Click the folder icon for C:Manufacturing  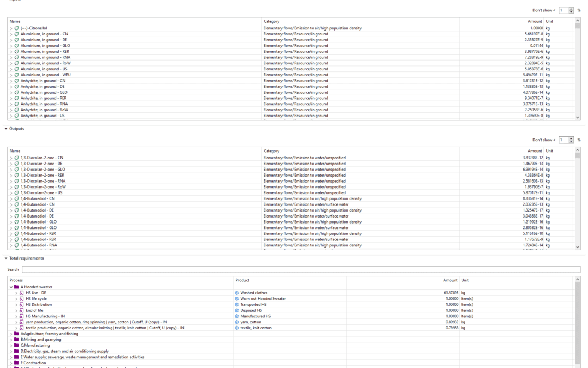pyautogui.click(x=16, y=346)
